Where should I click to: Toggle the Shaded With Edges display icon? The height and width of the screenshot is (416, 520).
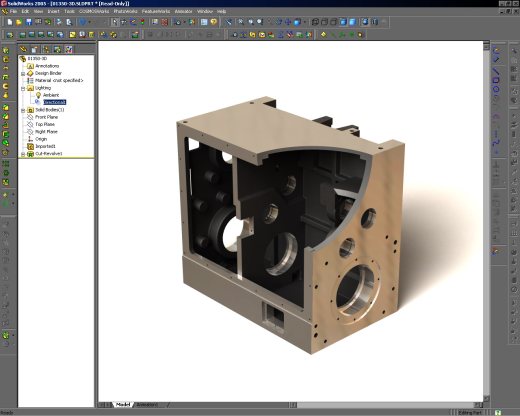[343, 22]
